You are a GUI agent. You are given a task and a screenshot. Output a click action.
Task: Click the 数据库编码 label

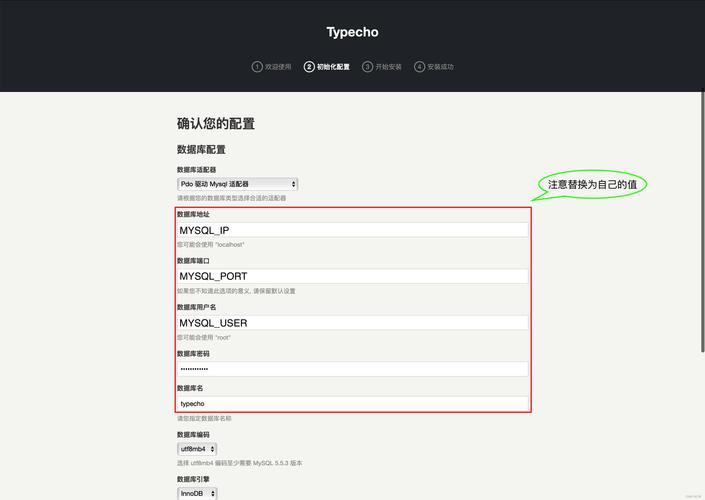[193, 434]
